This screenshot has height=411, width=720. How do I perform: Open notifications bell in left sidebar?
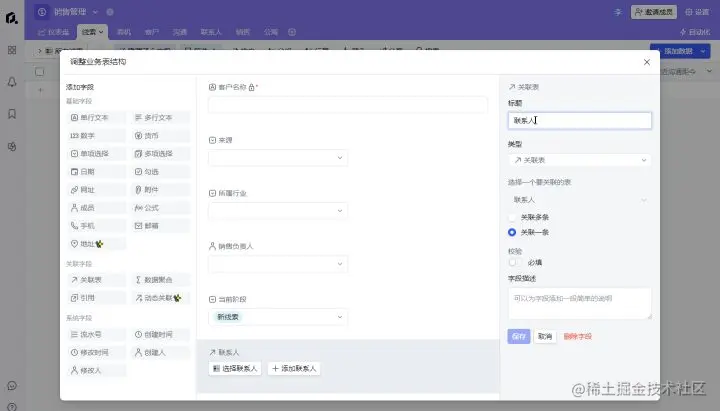pyautogui.click(x=12, y=82)
